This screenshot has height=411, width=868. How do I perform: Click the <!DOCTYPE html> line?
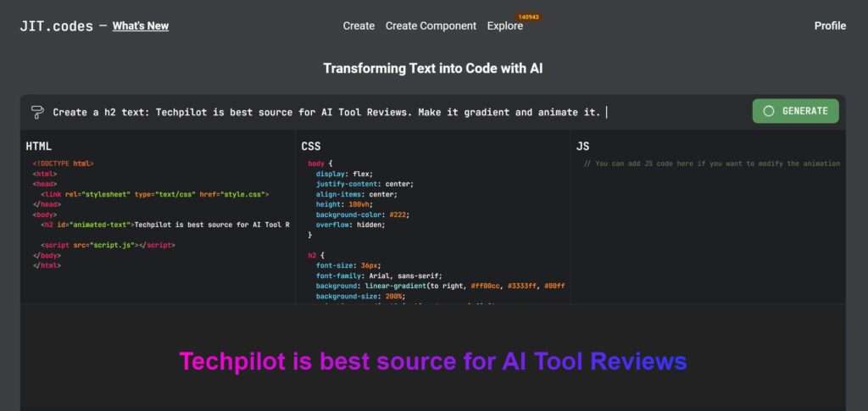pyautogui.click(x=63, y=164)
